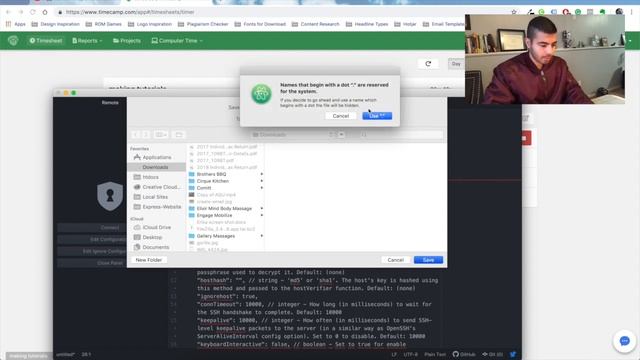Viewport: 640px width, 360px height.
Task: Open the Headline Types bookmark folder
Action: point(367,24)
